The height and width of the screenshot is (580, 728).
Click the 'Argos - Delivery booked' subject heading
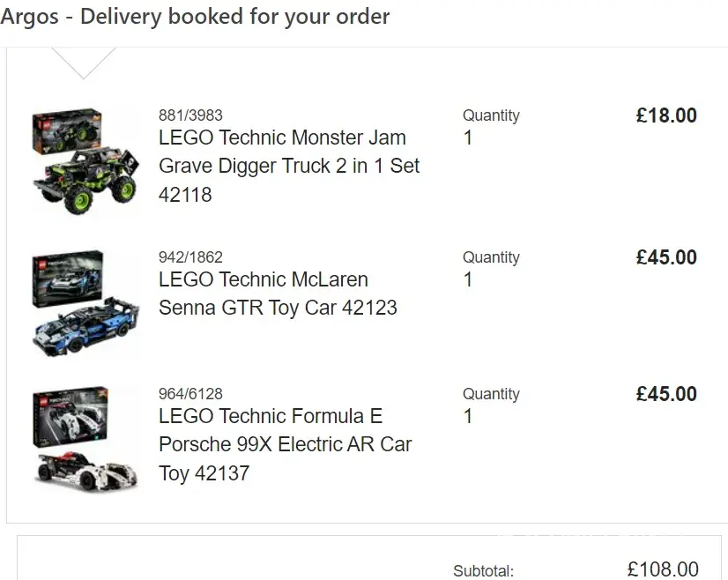[x=196, y=17]
